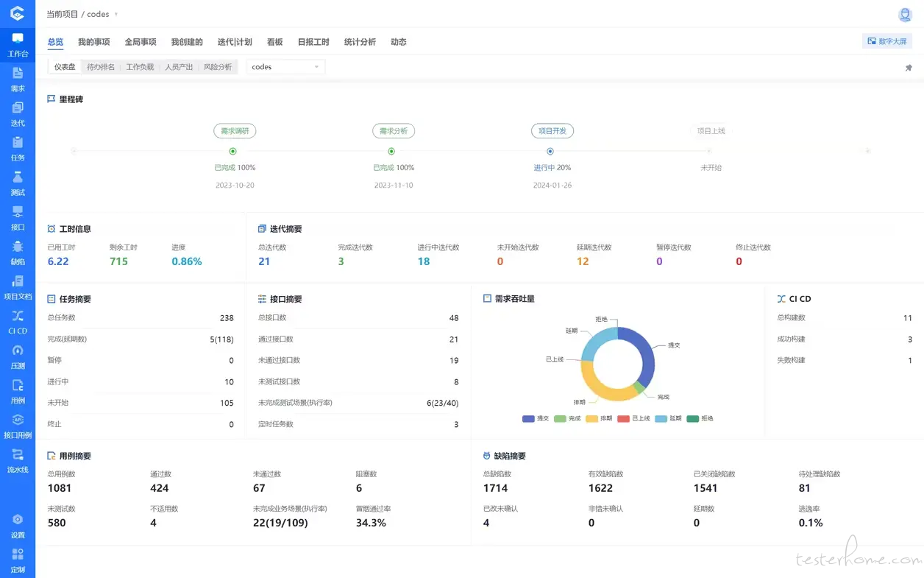Open the 接口用例 sidebar icon
The height and width of the screenshot is (578, 924).
coord(18,426)
